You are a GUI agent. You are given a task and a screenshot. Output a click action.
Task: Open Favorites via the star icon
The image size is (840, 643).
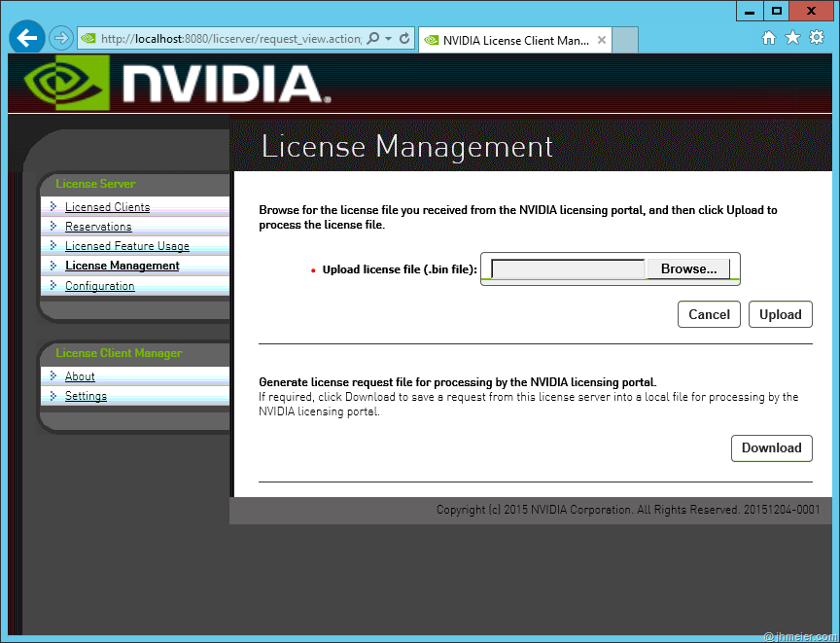point(792,38)
